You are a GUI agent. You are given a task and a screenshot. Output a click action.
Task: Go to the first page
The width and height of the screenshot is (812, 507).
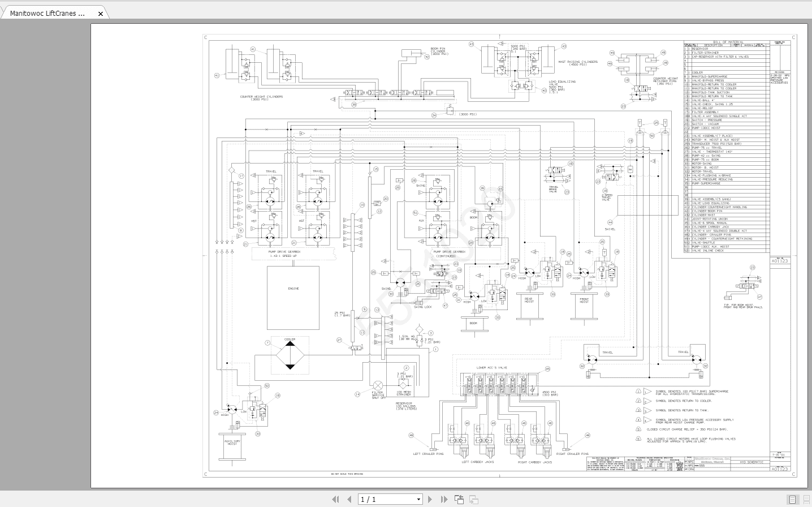pos(335,499)
